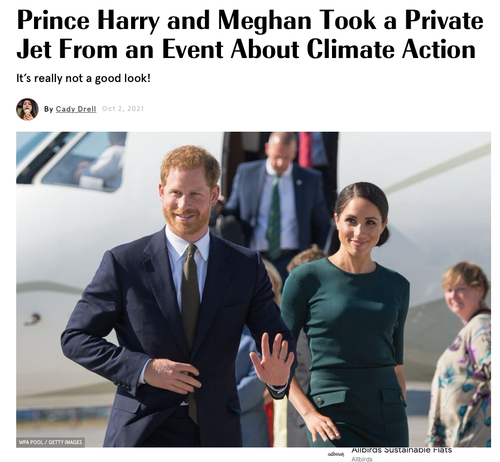500x462 pixels.
Task: Click the man with the green striped tie
Action: (278, 200)
